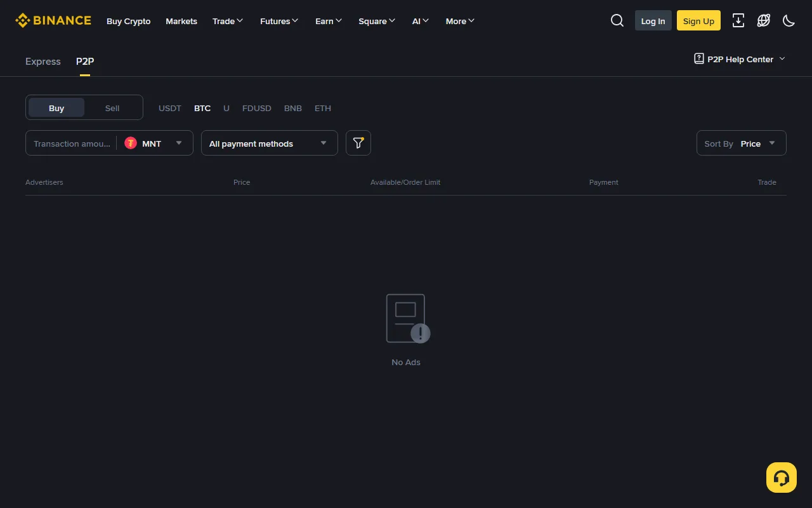Open the Markets link
The width and height of the screenshot is (812, 508).
[x=181, y=21]
